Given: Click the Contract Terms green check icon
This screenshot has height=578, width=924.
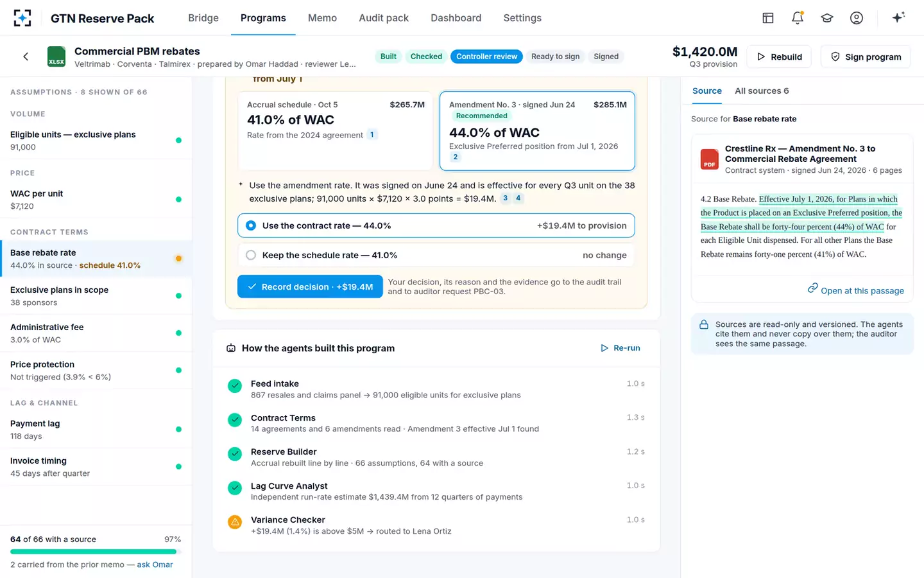Looking at the screenshot, I should (235, 419).
